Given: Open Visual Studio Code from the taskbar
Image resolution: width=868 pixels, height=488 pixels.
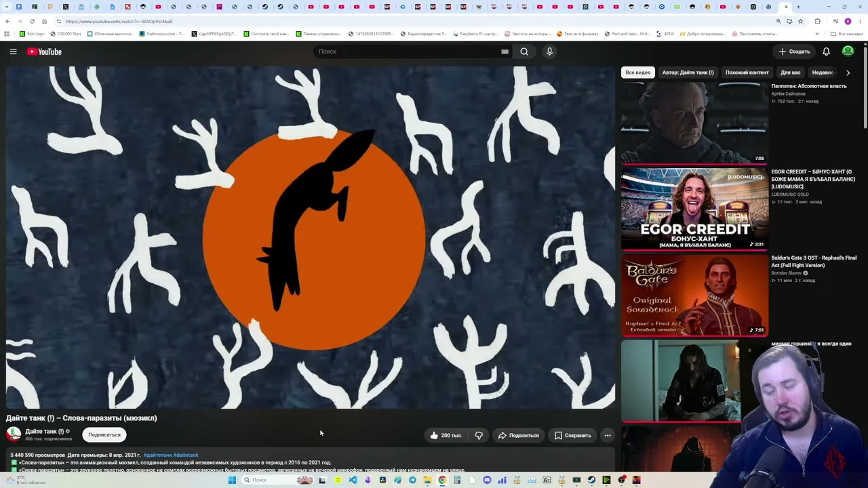Looking at the screenshot, I should 353,480.
